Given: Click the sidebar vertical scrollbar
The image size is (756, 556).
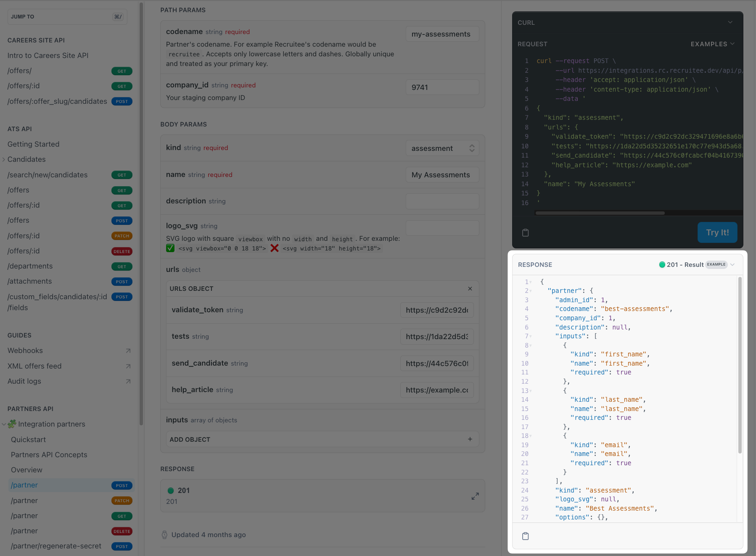Looking at the screenshot, I should [141, 213].
